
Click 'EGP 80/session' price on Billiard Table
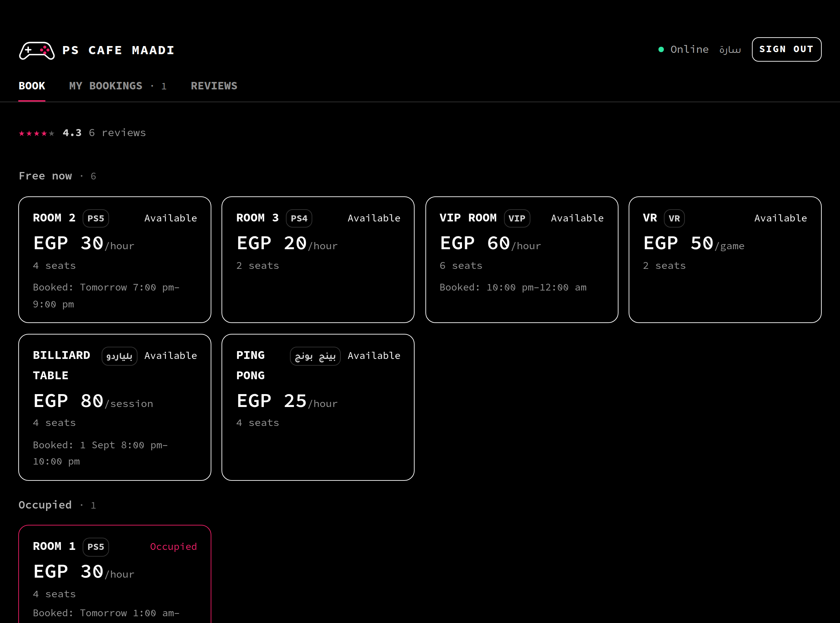pyautogui.click(x=93, y=401)
